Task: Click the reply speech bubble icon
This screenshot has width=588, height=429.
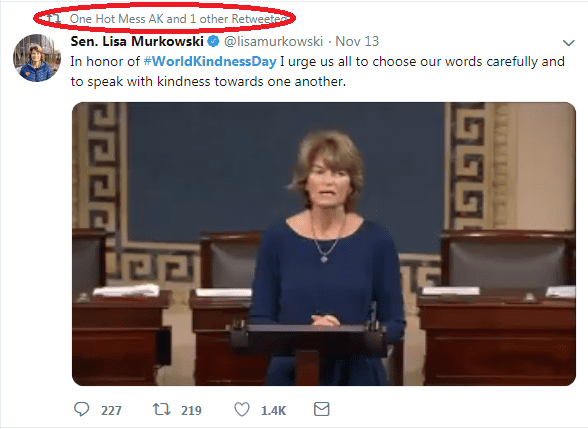Action: (x=81, y=409)
